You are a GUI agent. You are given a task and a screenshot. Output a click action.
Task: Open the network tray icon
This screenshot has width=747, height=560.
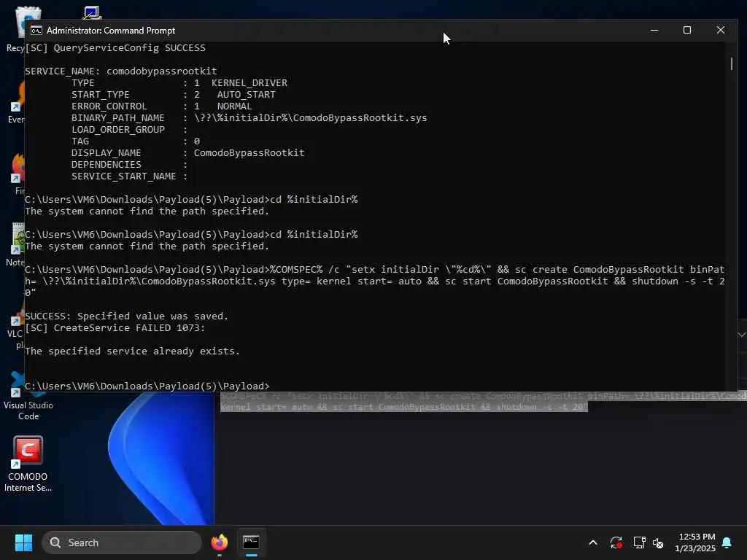639,542
